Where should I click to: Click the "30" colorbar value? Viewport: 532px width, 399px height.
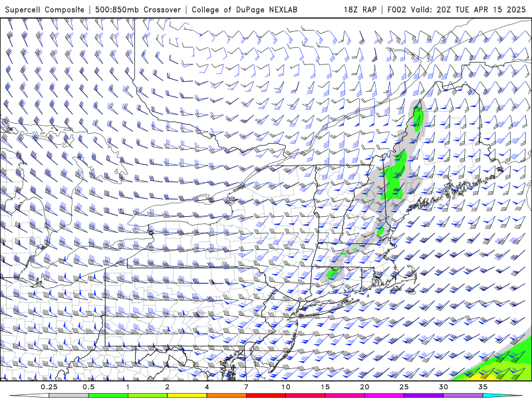(443, 387)
